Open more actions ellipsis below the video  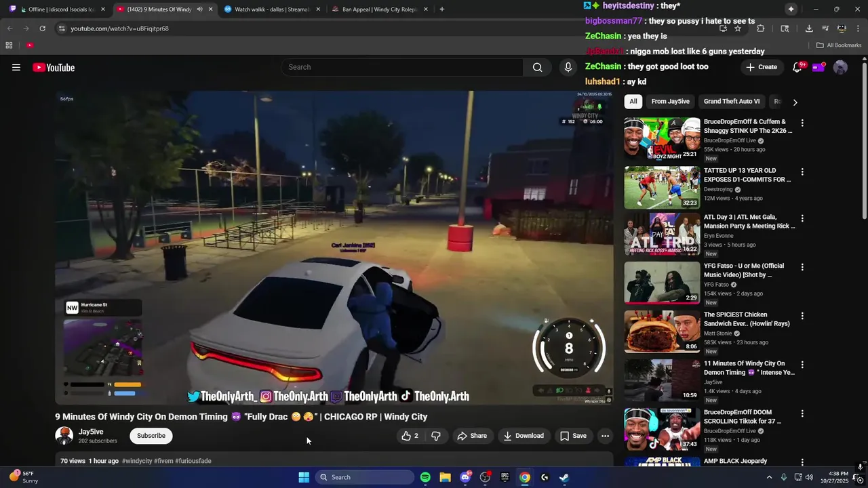605,436
